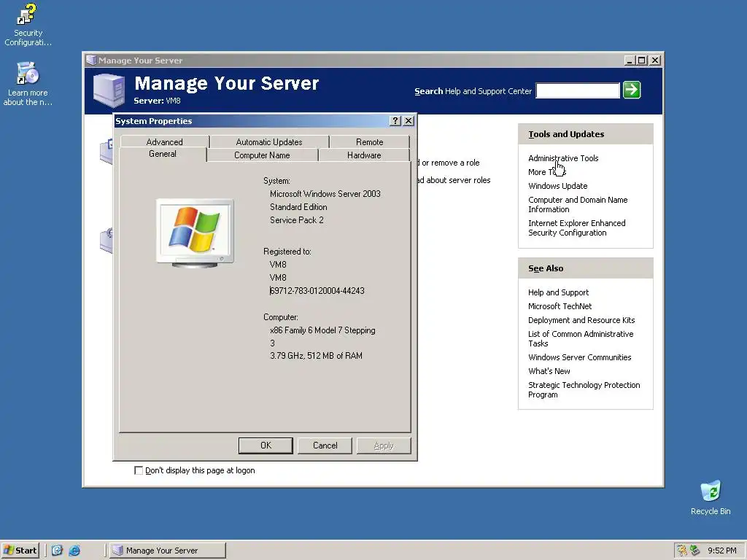Viewport: 747px width, 560px height.
Task: Open Administrative Tools link
Action: [563, 158]
